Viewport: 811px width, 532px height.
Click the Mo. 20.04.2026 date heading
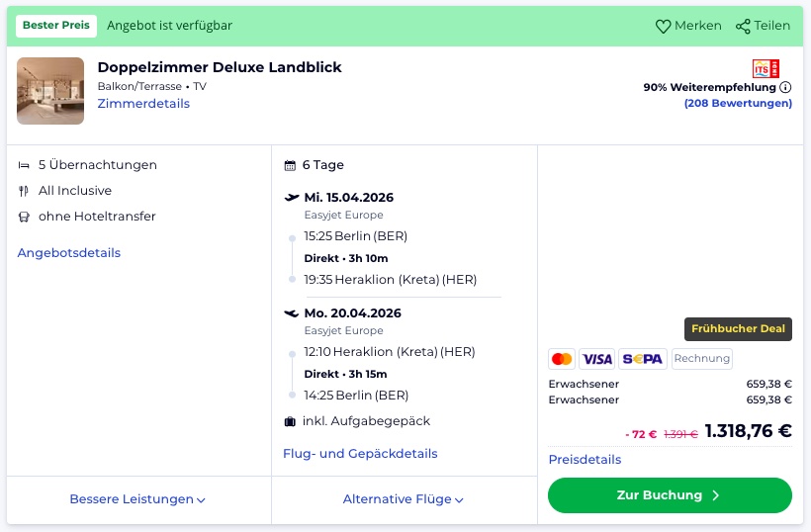pyautogui.click(x=353, y=313)
